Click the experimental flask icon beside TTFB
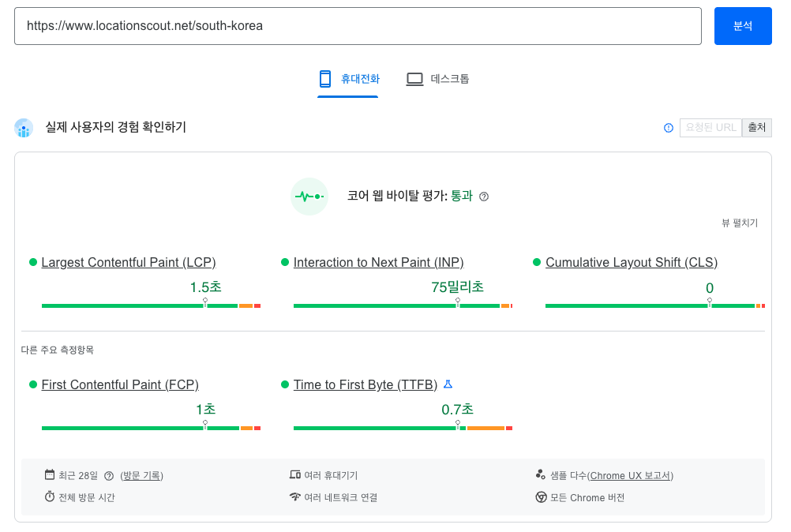The width and height of the screenshot is (791, 532). (x=448, y=384)
